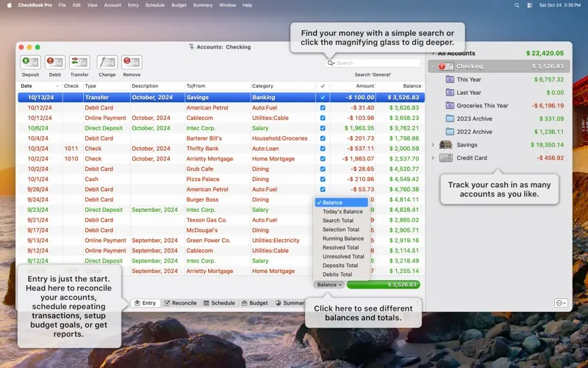
Task: Open macOS Spotlight search icon
Action: tap(517, 5)
